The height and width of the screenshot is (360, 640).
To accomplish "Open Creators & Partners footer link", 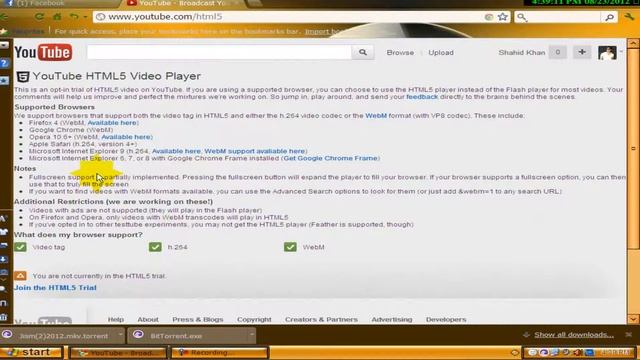I will point(321,320).
